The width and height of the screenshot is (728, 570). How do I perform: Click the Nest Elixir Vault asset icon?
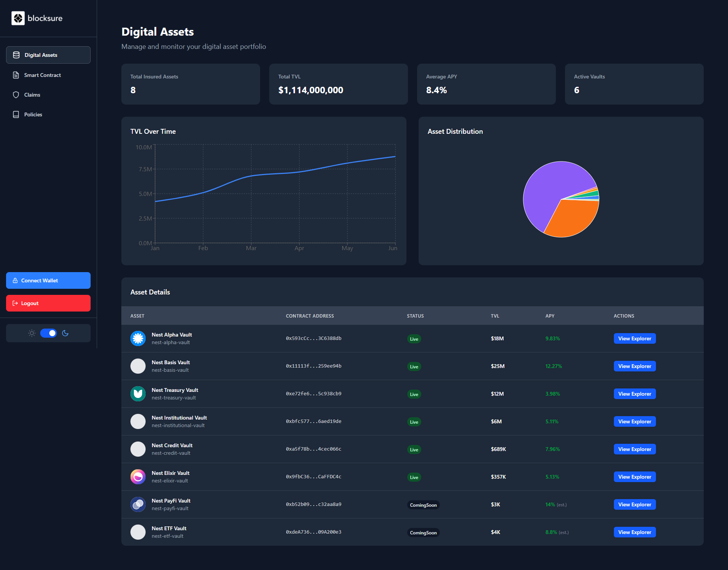(x=138, y=477)
